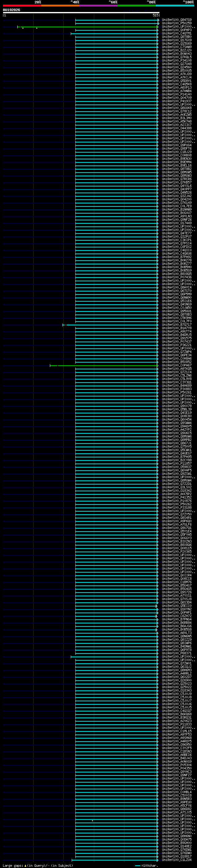Open hit UniRef100_P14140
Screen dimensions: 197x868
click(x=176, y=94)
